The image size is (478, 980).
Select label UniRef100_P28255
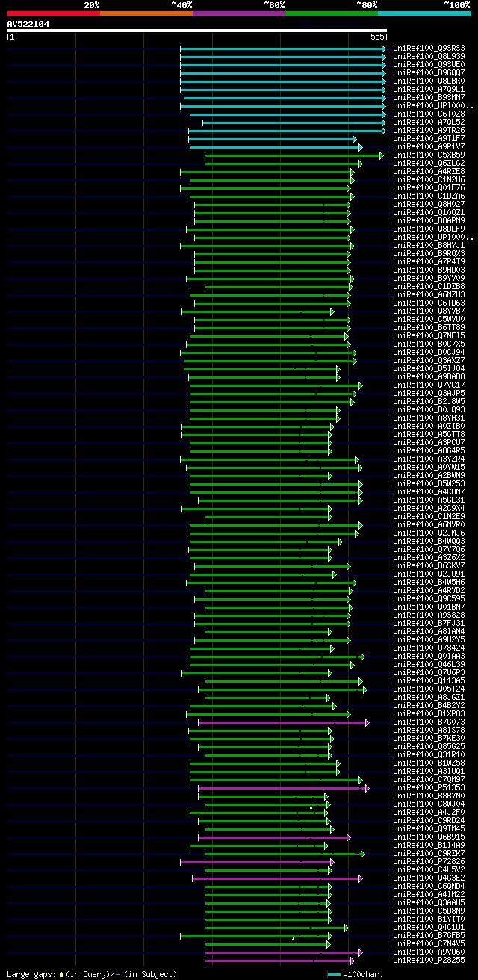[429, 961]
